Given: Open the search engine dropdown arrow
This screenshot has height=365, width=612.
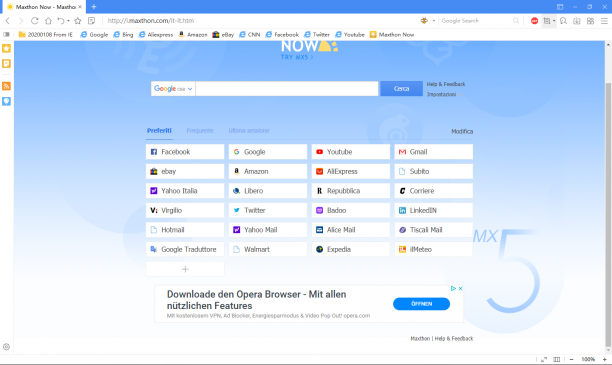Looking at the screenshot, I should point(434,21).
